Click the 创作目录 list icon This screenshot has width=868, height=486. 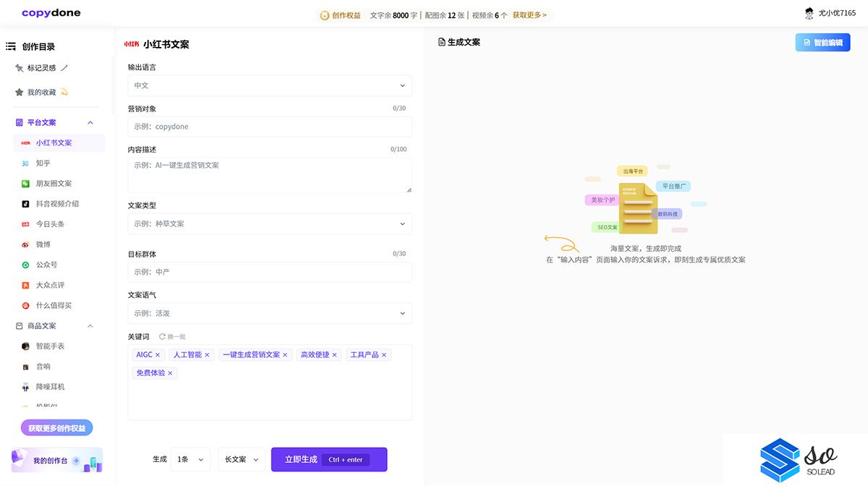pyautogui.click(x=11, y=46)
